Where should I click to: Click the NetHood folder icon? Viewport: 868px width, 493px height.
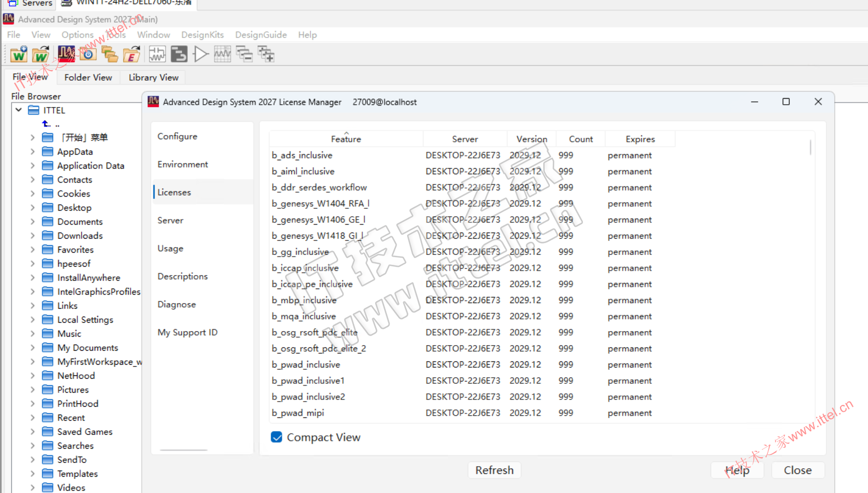click(x=48, y=375)
